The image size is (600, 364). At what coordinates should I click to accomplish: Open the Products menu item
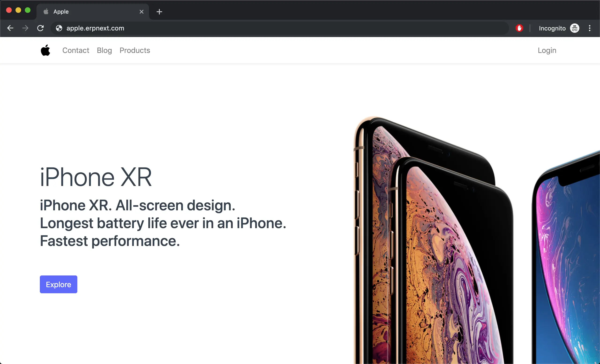(x=134, y=50)
